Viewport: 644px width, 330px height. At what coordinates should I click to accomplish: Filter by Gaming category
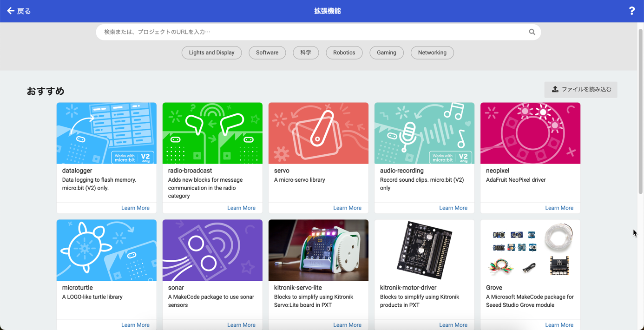click(387, 53)
